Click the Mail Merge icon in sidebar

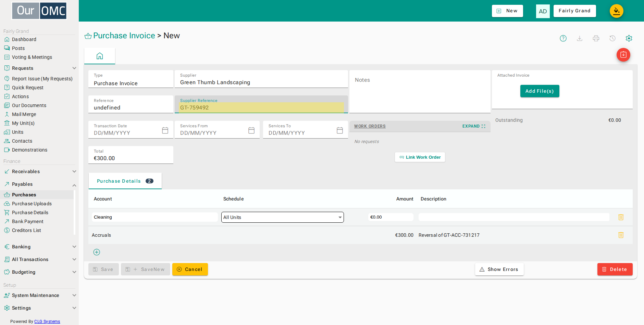click(7, 114)
